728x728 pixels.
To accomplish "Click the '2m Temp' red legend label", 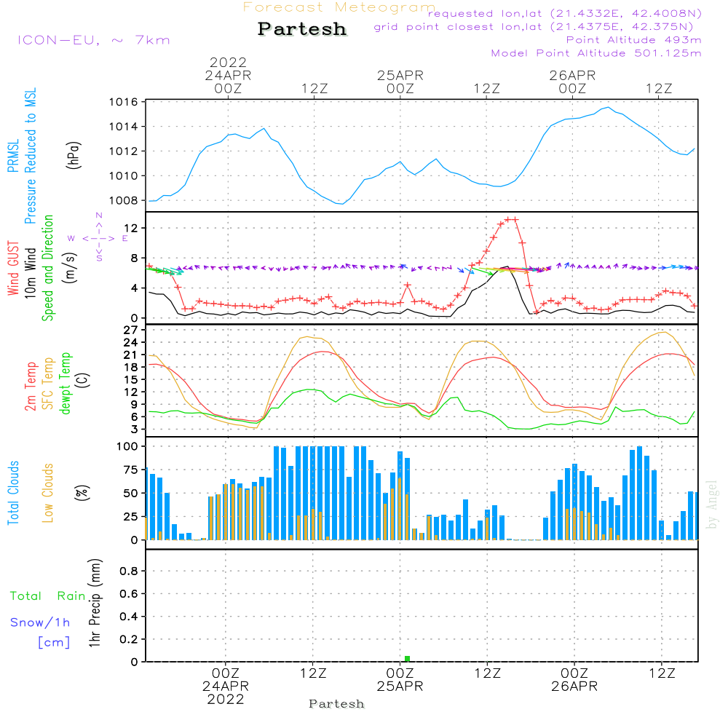I will (x=30, y=387).
